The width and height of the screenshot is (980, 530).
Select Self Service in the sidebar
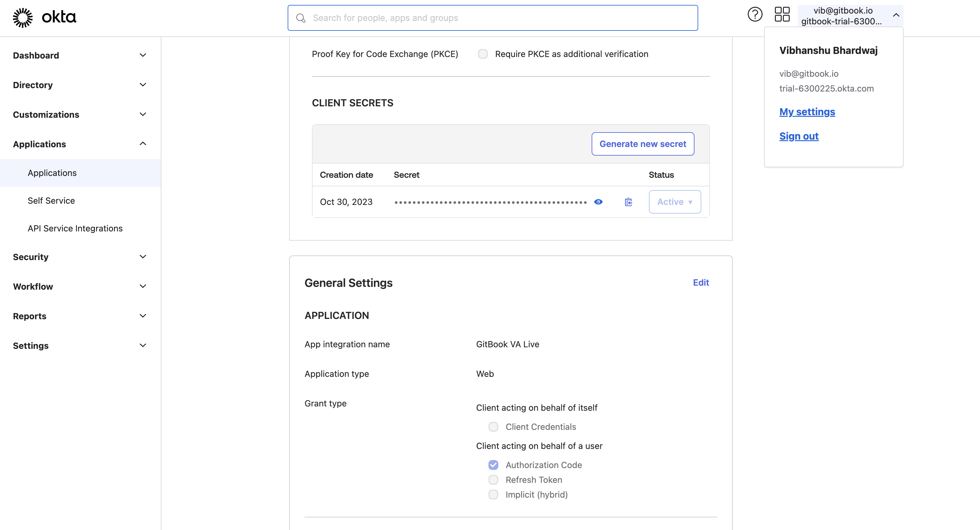point(51,201)
